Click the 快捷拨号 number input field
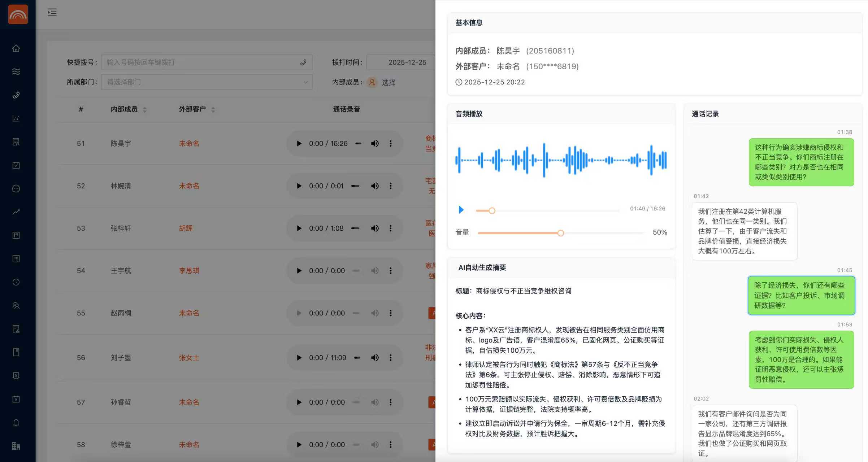 click(x=202, y=62)
